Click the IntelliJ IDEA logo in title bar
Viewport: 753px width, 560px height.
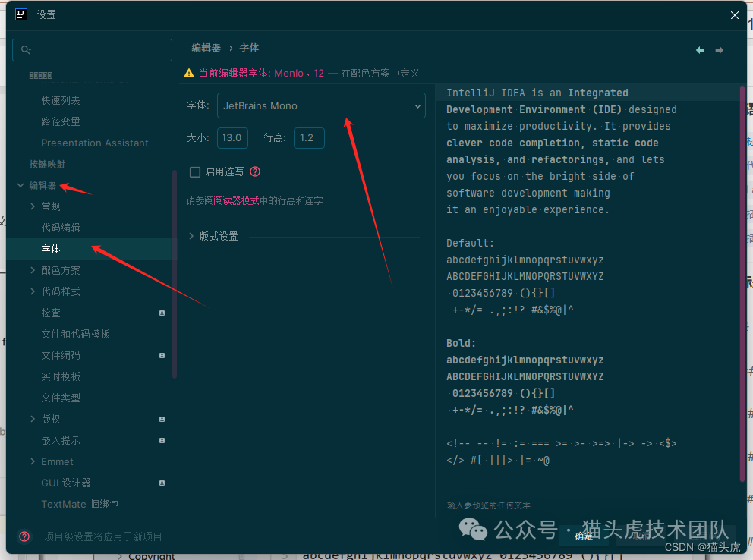[21, 14]
